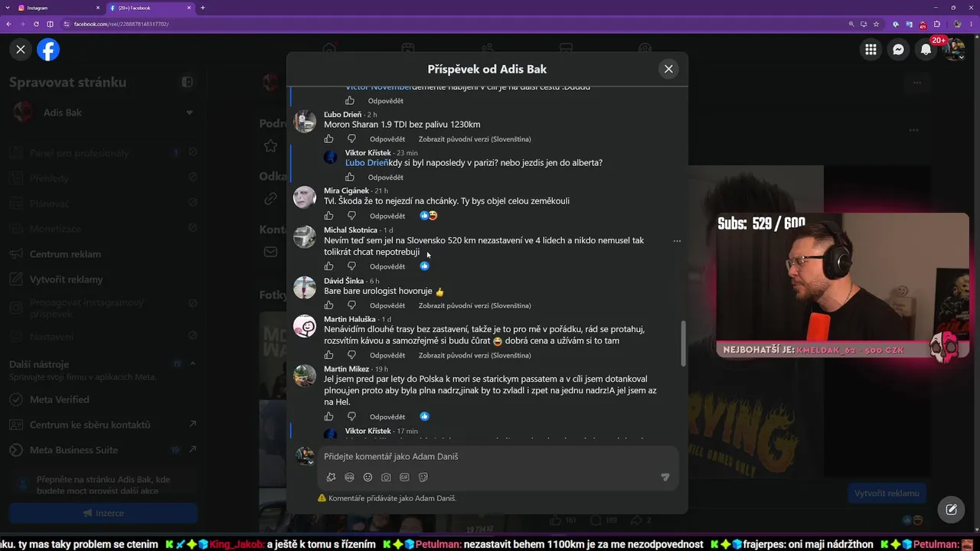Open Centrum reklam in the left sidebar
980x551 pixels.
tap(65, 254)
